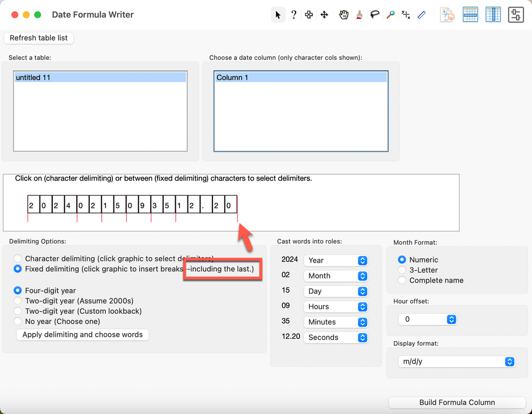Select Fixed delimiting radio button
This screenshot has width=532, height=414.
coord(18,269)
